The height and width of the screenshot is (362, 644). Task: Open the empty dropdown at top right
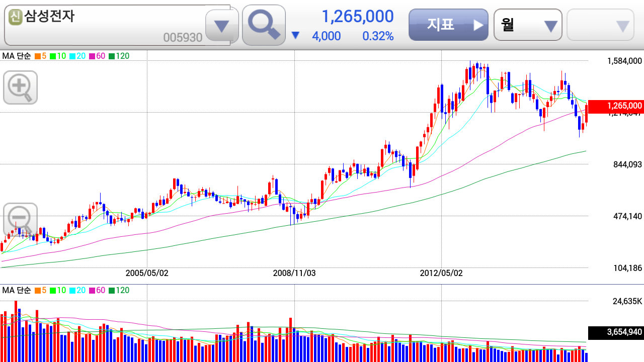[x=601, y=25]
